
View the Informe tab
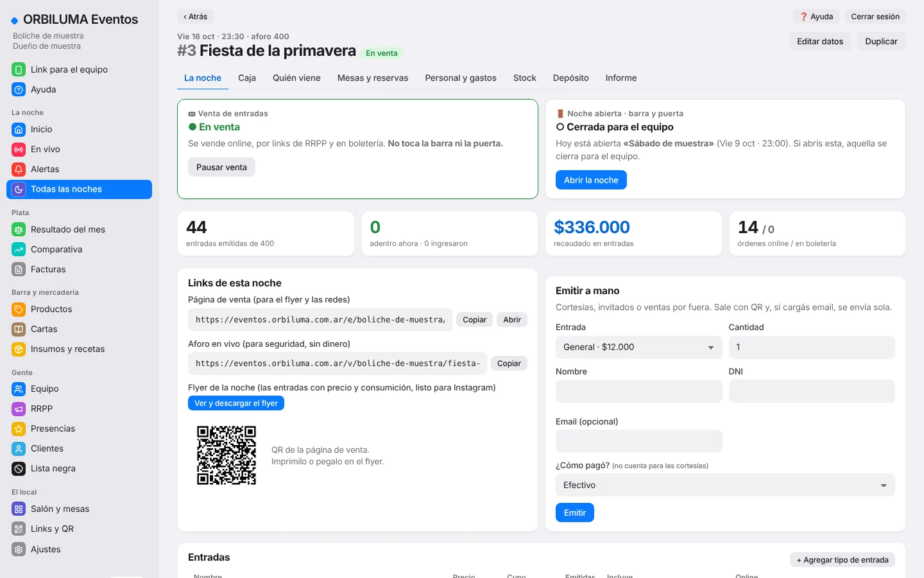pos(621,78)
